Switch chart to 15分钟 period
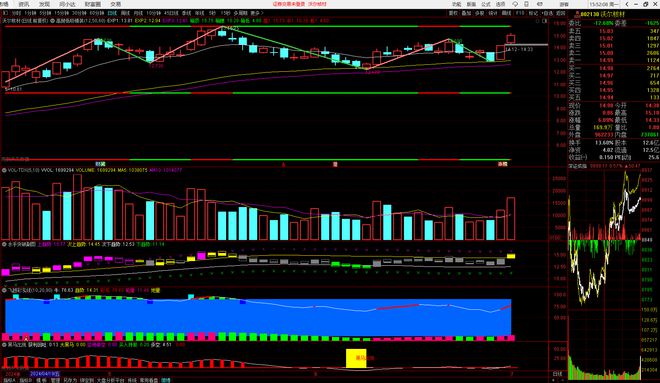The width and height of the screenshot is (660, 383). tap(61, 13)
